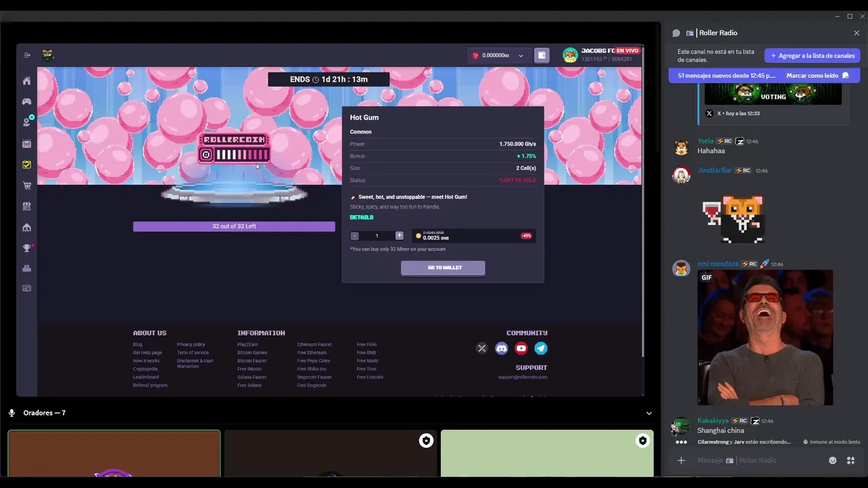Select the yellow daily tasks checklist icon
The height and width of the screenshot is (488, 868).
pyautogui.click(x=26, y=165)
